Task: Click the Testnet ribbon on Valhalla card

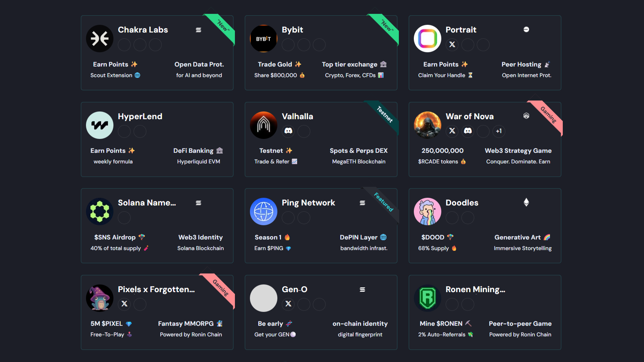Action: click(x=385, y=114)
